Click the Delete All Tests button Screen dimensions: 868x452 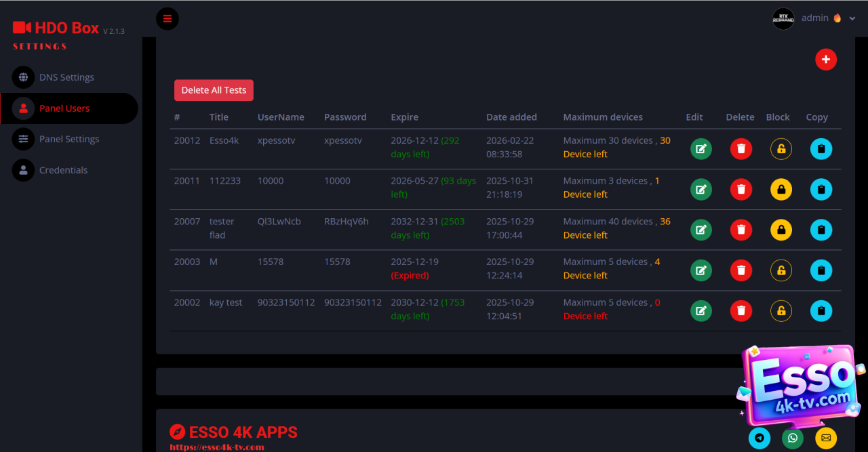click(x=214, y=90)
